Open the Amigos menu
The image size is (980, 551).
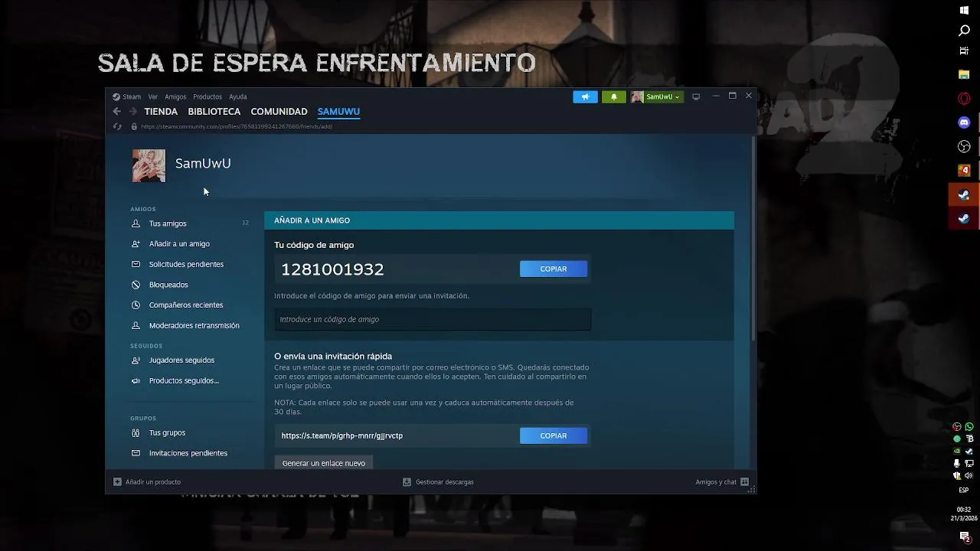(175, 96)
